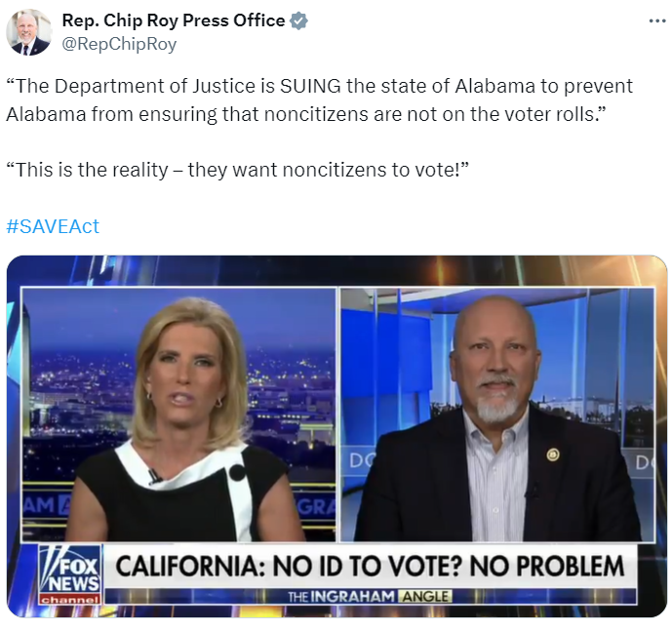The height and width of the screenshot is (631, 672).
Task: Click the partial AM sign beside the host
Action: point(45,506)
